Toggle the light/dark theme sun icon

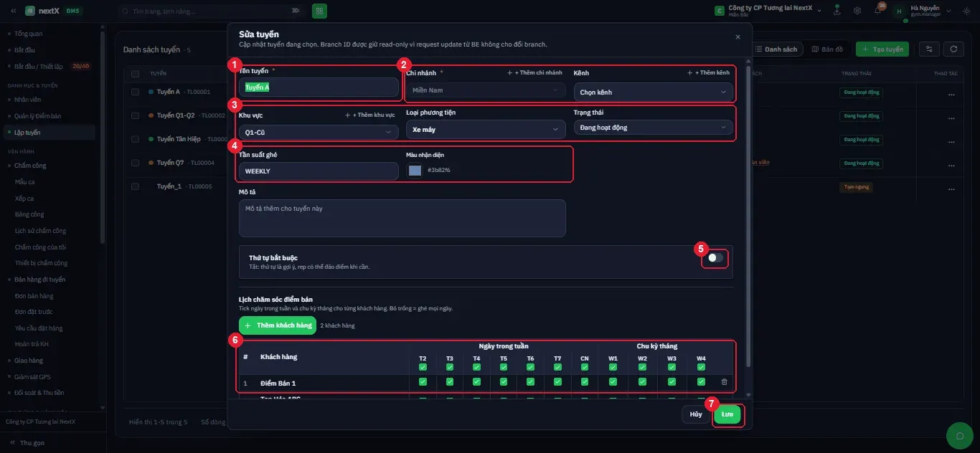click(968, 11)
